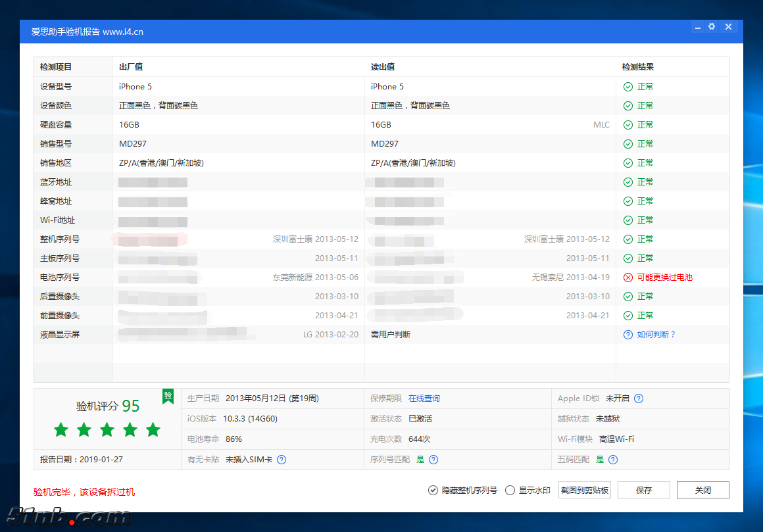Open the 在线查询 warranty link
The height and width of the screenshot is (532, 763).
(x=424, y=399)
